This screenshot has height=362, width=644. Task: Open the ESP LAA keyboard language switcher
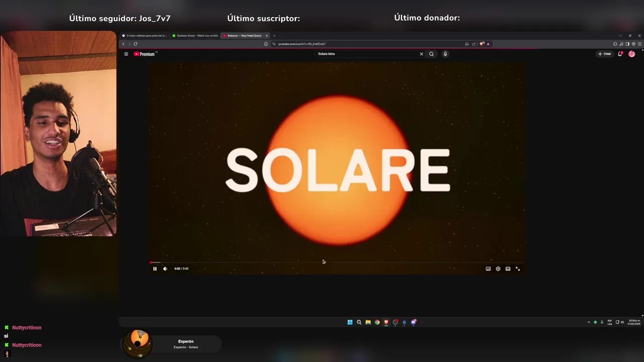[x=610, y=322]
